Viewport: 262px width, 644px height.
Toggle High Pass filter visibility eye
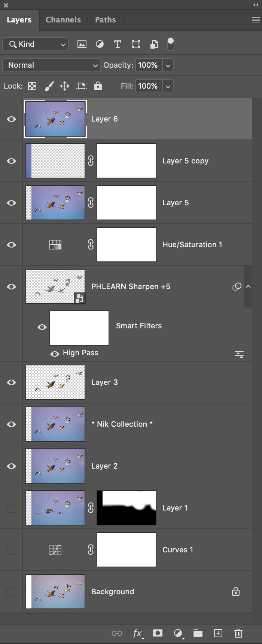coord(55,353)
